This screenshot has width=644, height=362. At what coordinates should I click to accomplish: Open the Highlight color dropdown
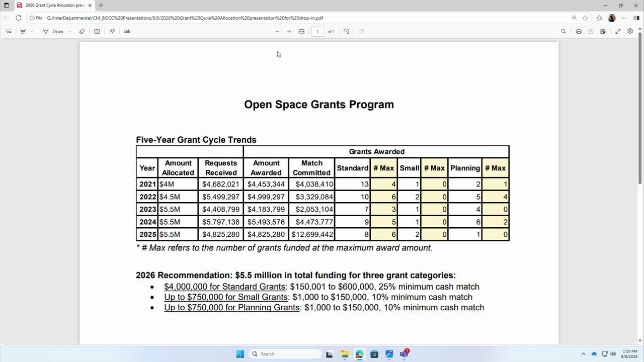coord(31,31)
